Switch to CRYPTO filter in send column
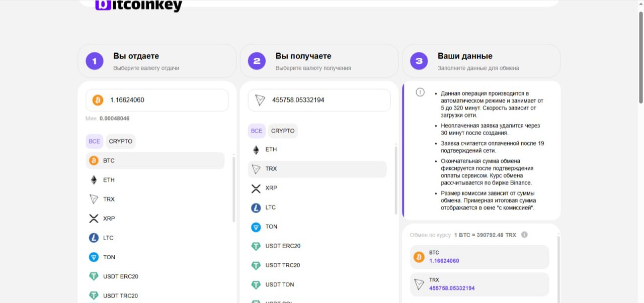 point(121,141)
